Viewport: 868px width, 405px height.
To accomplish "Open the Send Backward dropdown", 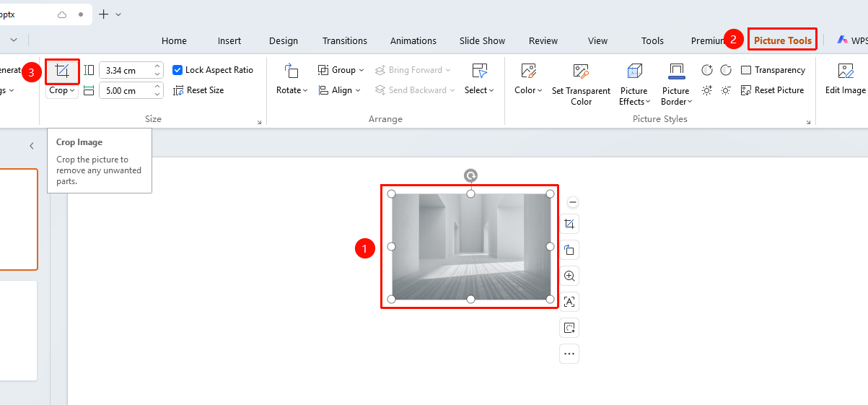I will 416,90.
